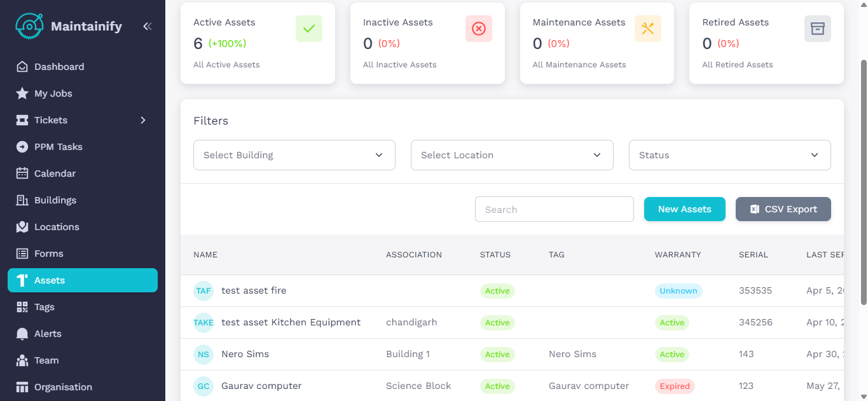Open the Calendar sidebar item
The height and width of the screenshot is (401, 868).
(x=55, y=173)
